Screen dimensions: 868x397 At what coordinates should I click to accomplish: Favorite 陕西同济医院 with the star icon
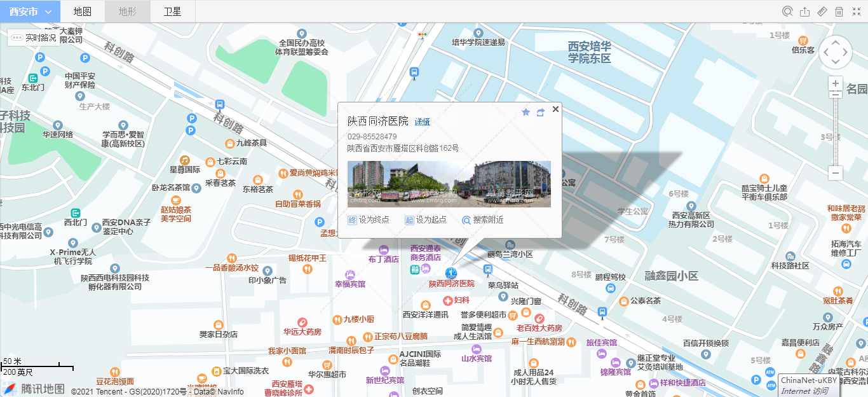[x=526, y=113]
